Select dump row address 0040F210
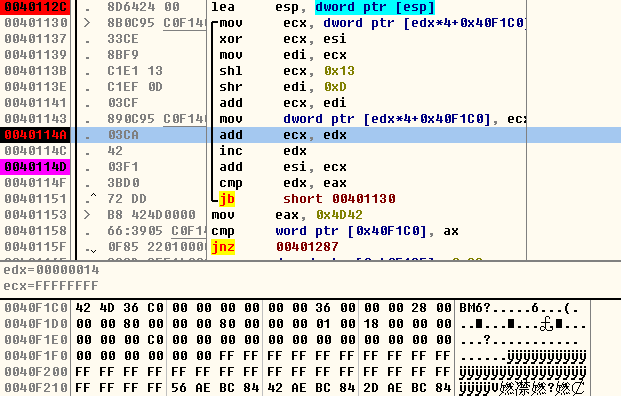The height and width of the screenshot is (396, 621). click(36, 388)
